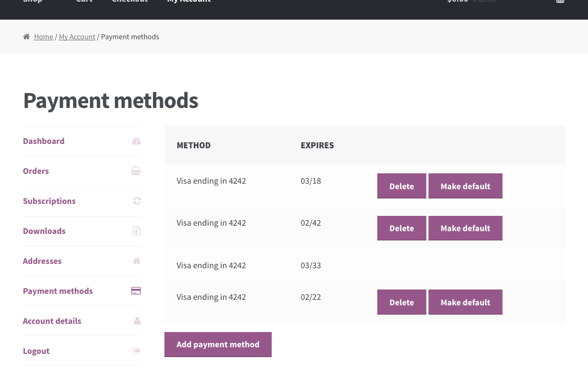Image resolution: width=588 pixels, height=368 pixels.
Task: Make the Visa expiring 03/18 default
Action: click(x=465, y=186)
